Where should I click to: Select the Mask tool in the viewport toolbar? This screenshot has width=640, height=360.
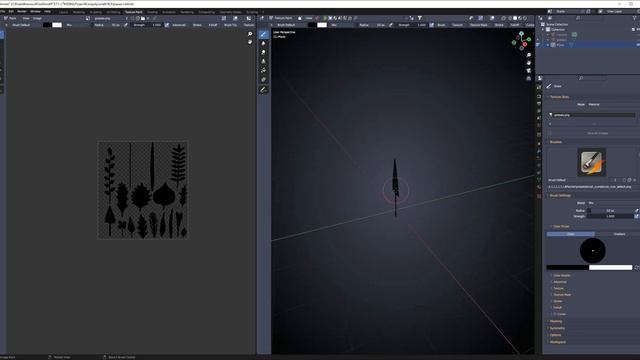263,80
